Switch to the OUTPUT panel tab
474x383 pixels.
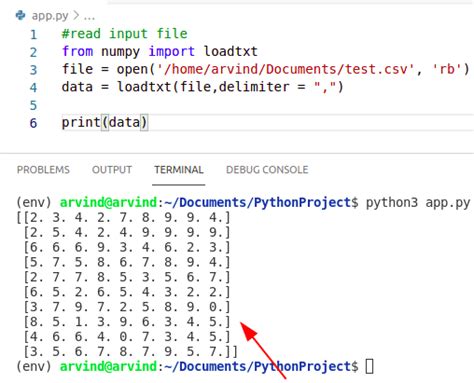click(x=112, y=170)
